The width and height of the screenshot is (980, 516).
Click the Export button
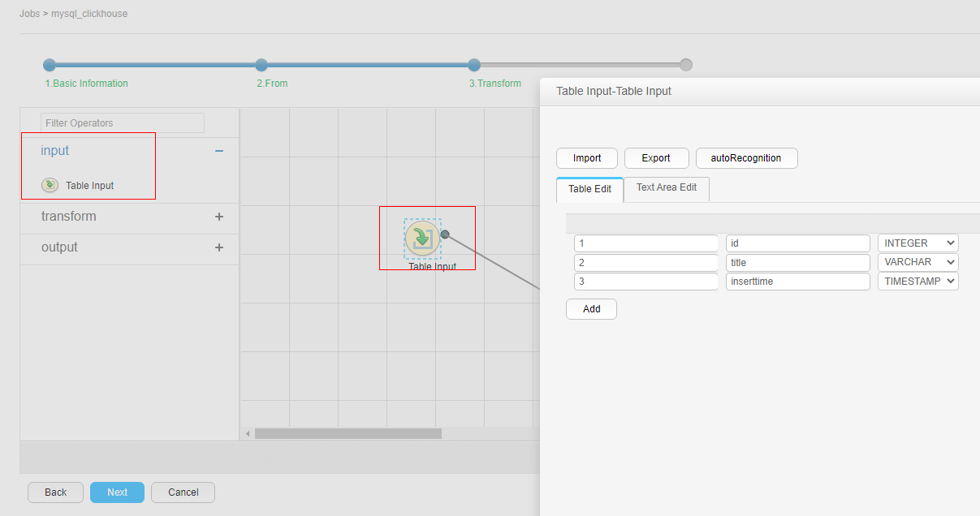tap(656, 158)
